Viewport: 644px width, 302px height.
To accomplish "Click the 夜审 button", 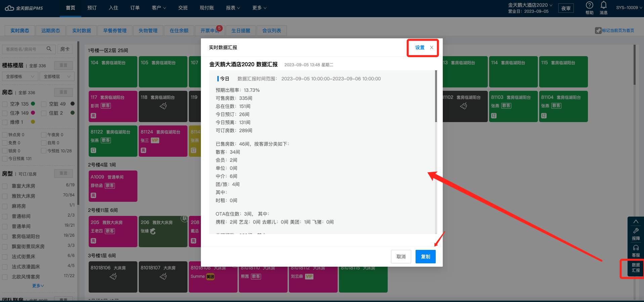I will (566, 8).
